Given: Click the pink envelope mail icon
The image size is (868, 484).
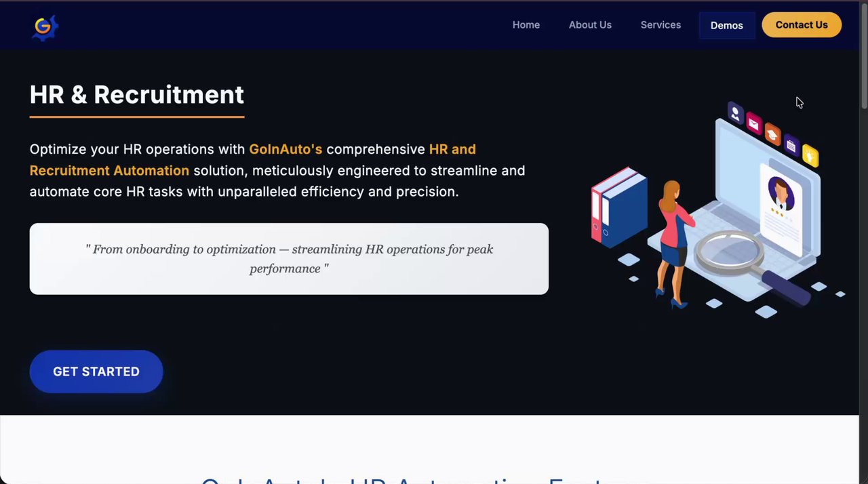Looking at the screenshot, I should tap(753, 123).
